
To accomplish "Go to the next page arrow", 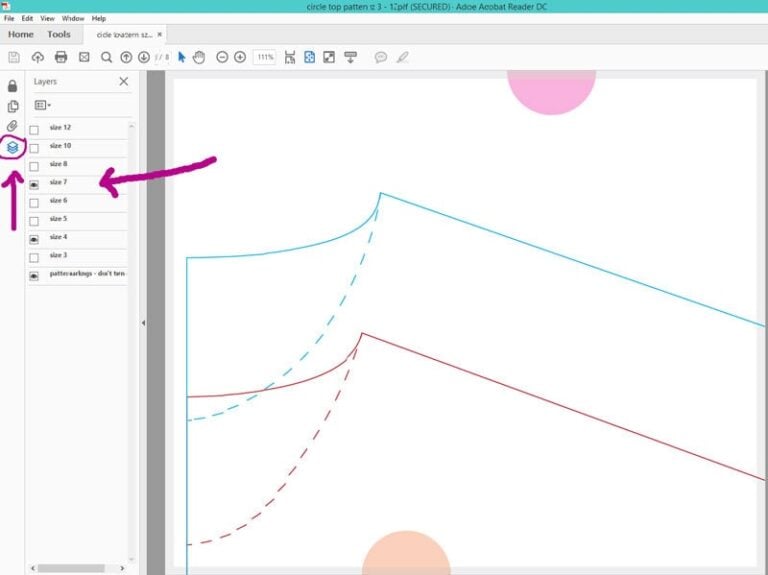I will [144, 57].
